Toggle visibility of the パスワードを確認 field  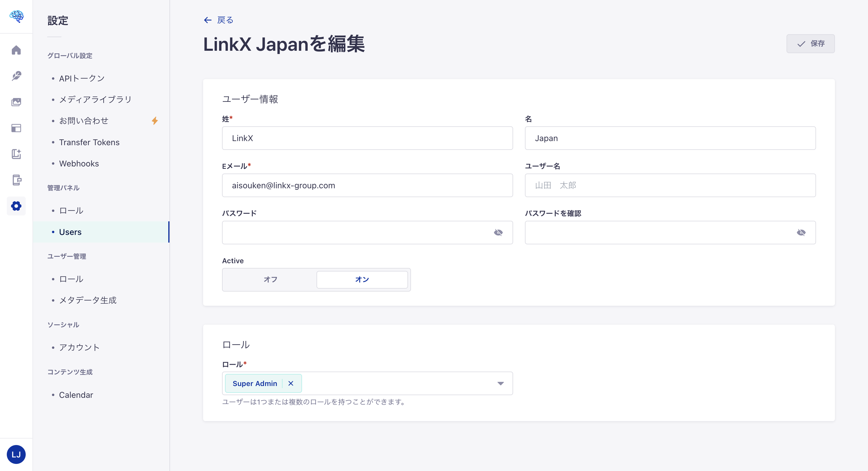pos(801,232)
